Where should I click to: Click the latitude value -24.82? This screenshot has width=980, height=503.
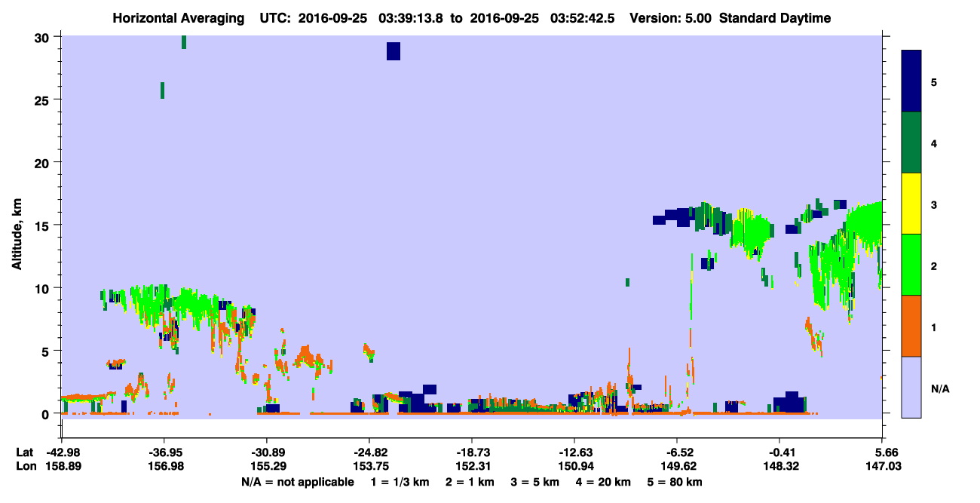pyautogui.click(x=369, y=452)
